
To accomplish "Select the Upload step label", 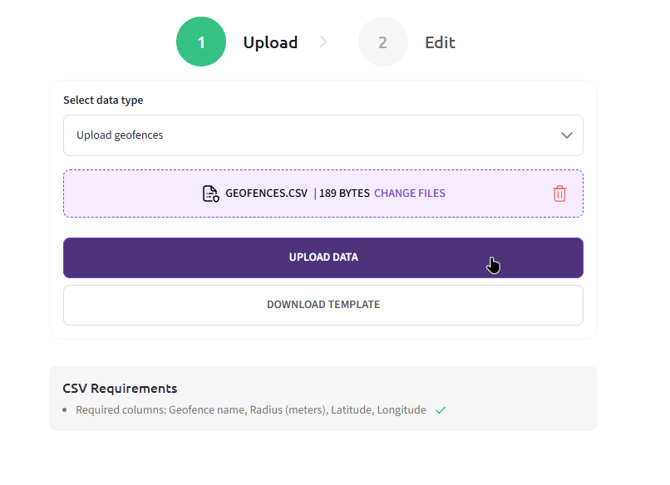I will coord(270,42).
